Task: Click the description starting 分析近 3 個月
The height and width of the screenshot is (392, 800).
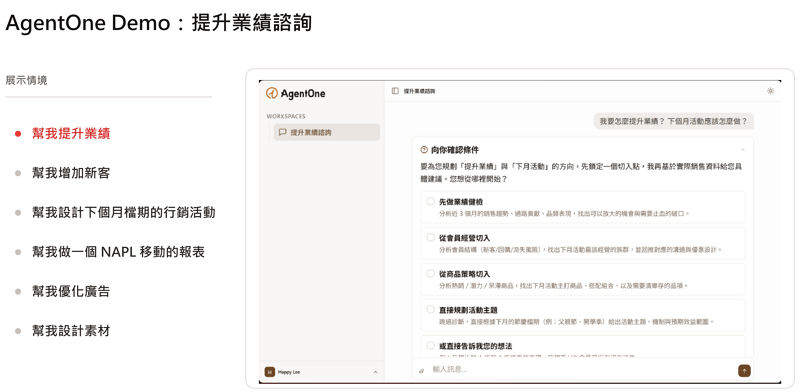Action: [564, 213]
